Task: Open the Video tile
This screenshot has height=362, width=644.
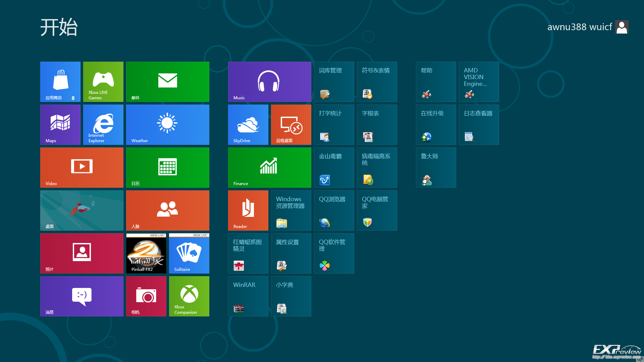Action: [x=82, y=168]
